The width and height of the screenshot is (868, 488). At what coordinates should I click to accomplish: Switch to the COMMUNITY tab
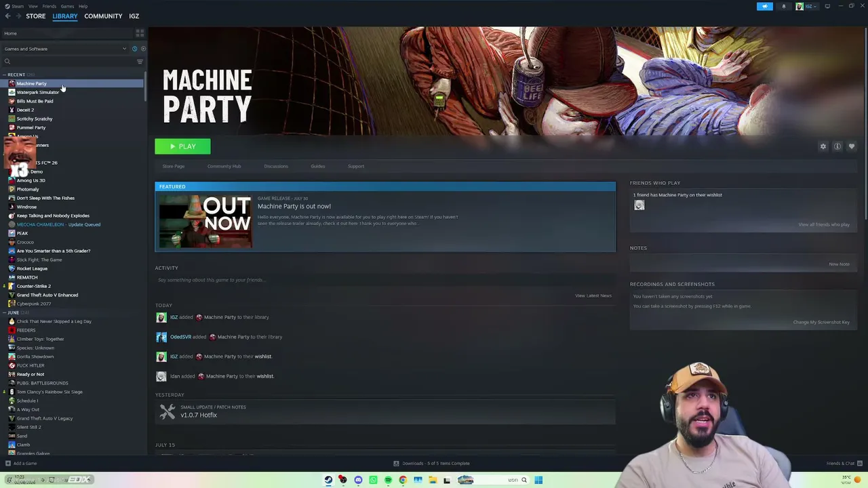pos(103,16)
